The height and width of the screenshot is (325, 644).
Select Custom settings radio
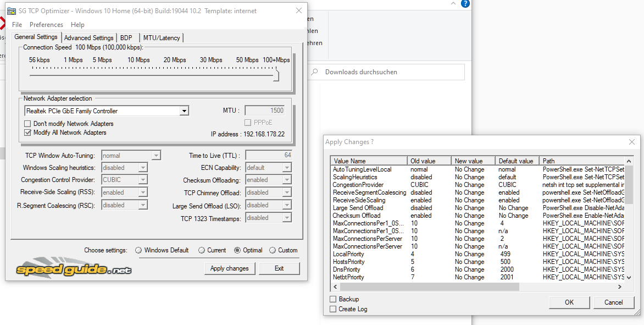(273, 250)
